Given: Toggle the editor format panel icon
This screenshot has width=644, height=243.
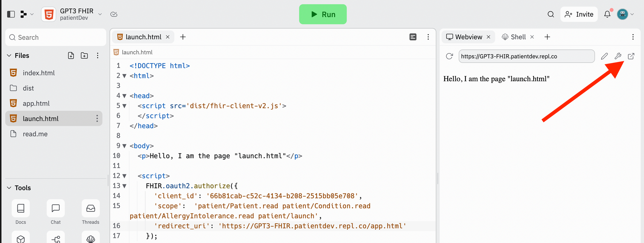Looking at the screenshot, I should tap(413, 37).
